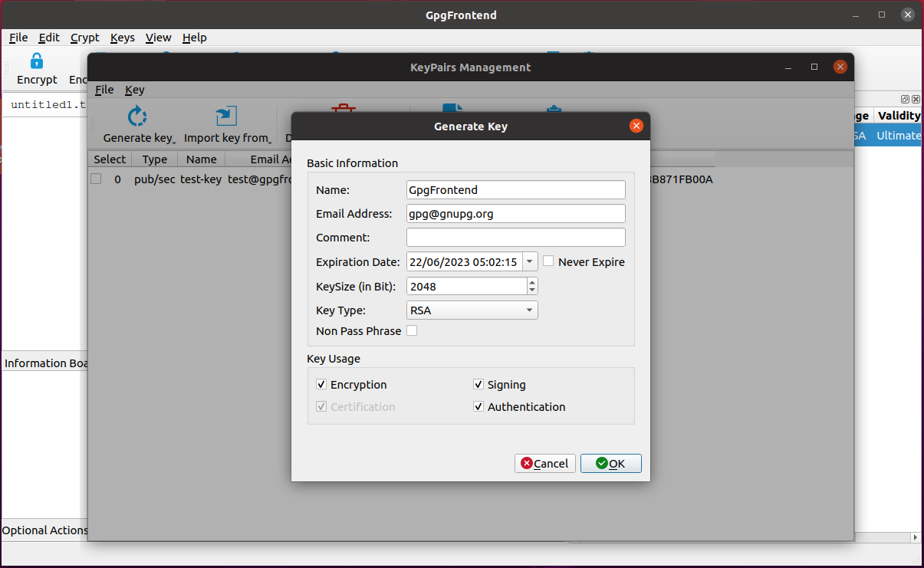Click the Select column header

tap(110, 159)
